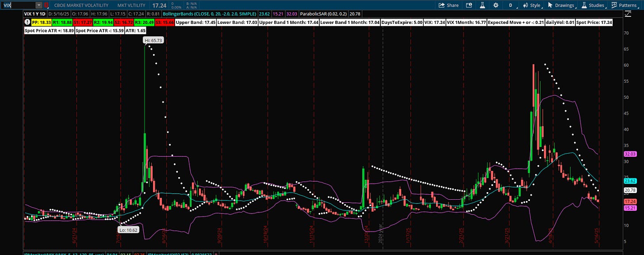
Task: Open the Style menu
Action: 532,5
